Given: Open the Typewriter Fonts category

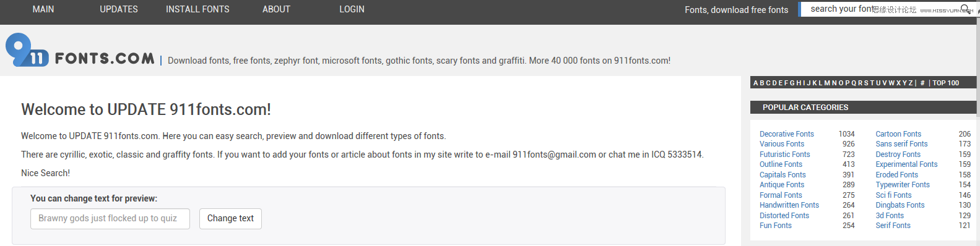Looking at the screenshot, I should 903,185.
